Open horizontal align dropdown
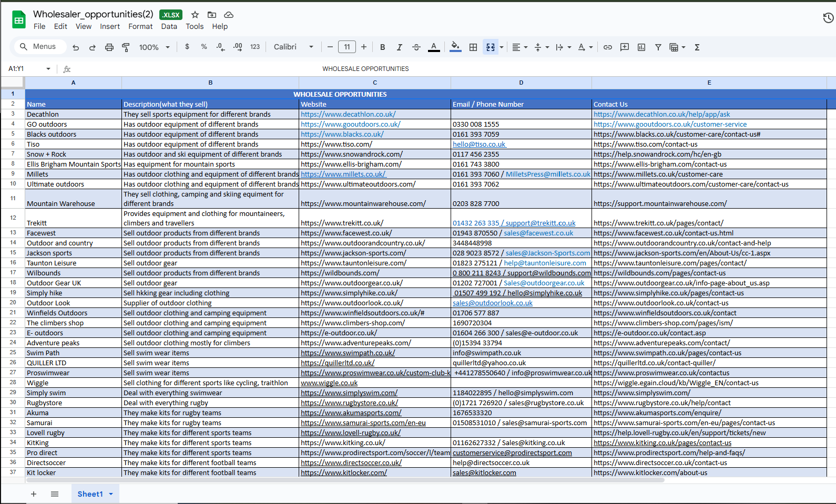Viewport: 836px width, 504px height. coord(519,47)
